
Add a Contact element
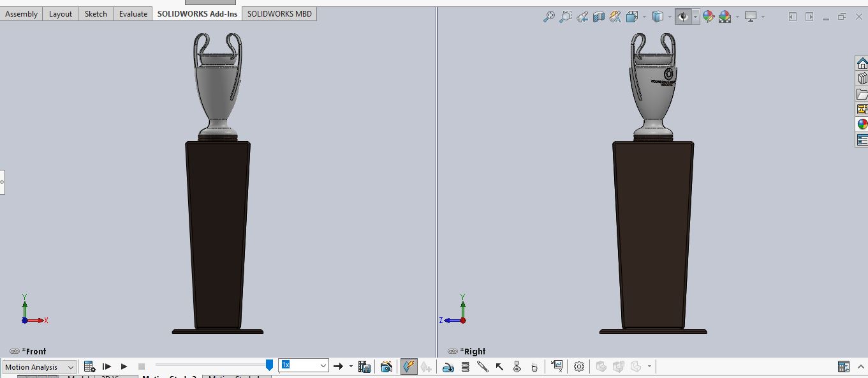(x=517, y=367)
